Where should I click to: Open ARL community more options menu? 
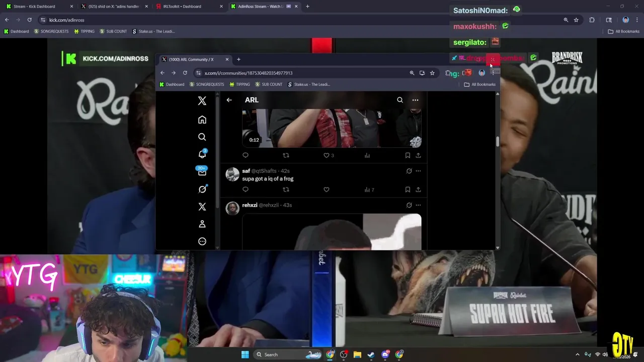[415, 100]
